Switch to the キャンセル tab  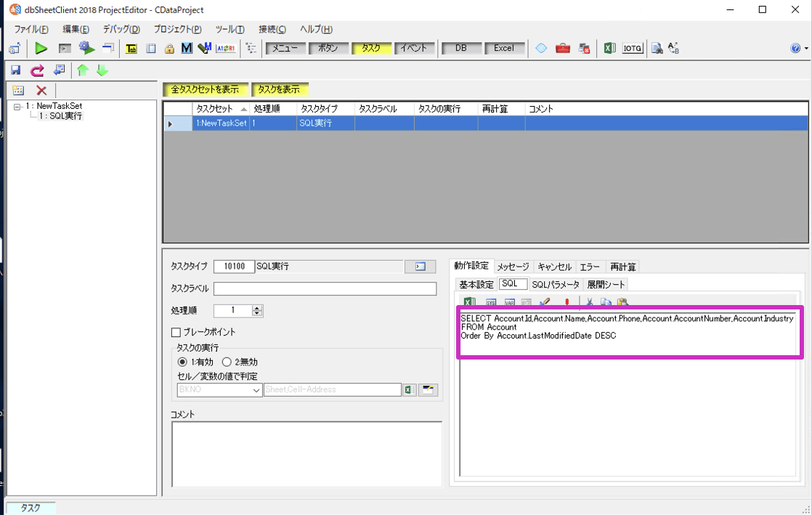(x=554, y=267)
